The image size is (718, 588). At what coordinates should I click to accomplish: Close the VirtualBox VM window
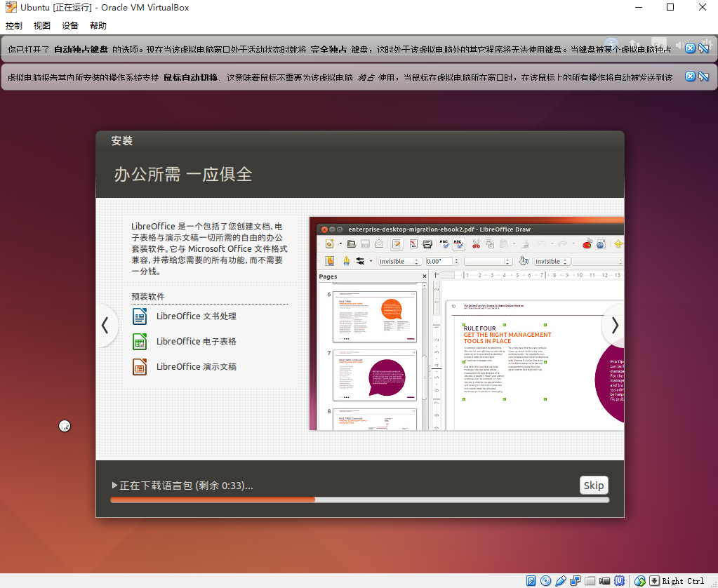click(703, 7)
